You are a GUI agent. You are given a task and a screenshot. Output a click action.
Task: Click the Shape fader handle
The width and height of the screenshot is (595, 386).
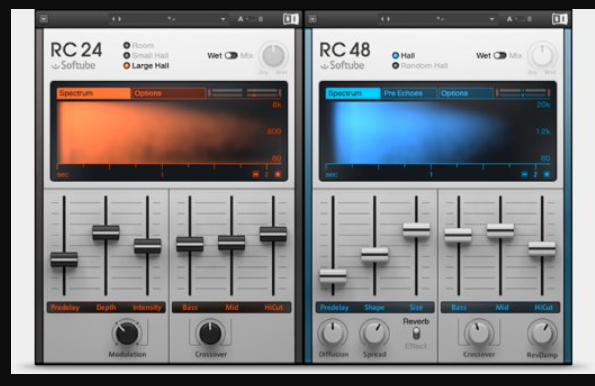click(x=375, y=254)
